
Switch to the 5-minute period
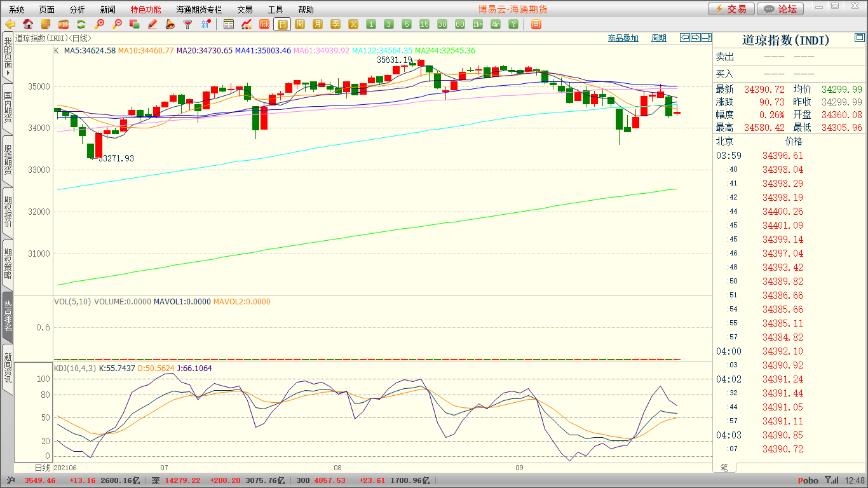(x=407, y=24)
